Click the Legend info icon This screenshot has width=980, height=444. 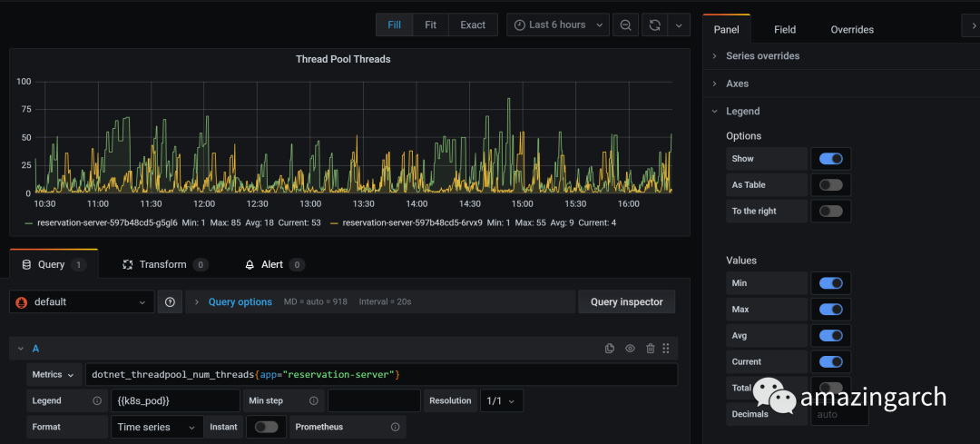pos(97,400)
